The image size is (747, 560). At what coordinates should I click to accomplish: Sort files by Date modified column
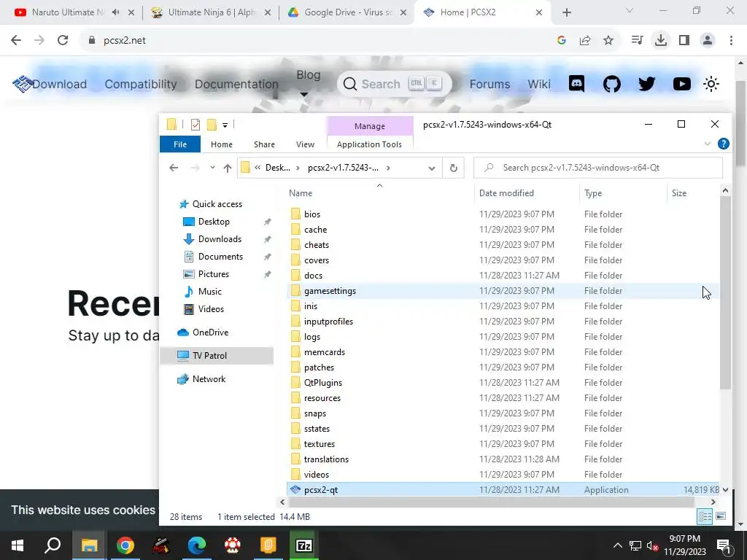point(506,192)
